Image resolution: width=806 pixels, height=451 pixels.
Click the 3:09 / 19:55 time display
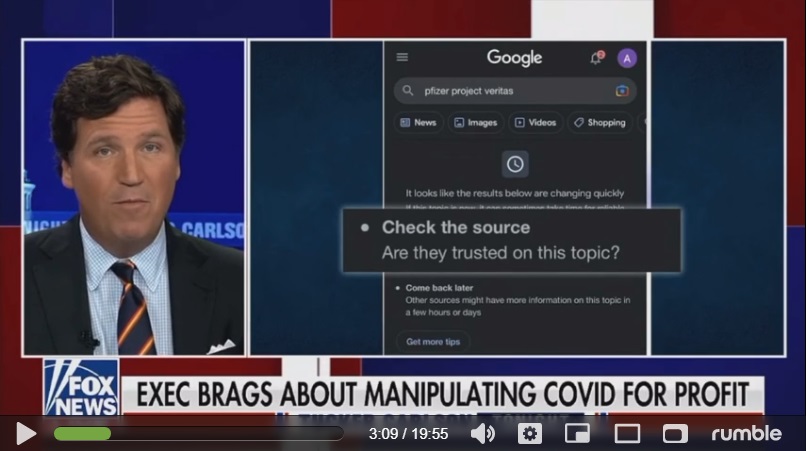[x=408, y=434]
